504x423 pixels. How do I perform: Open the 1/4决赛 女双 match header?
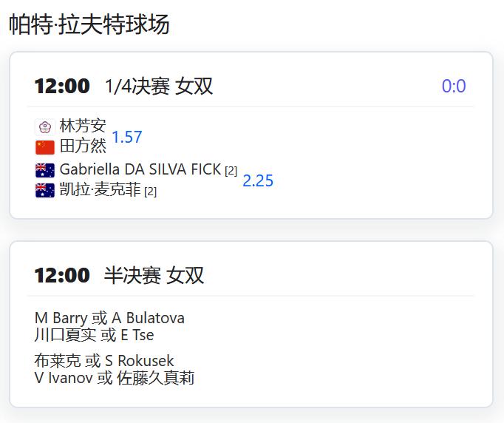159,86
